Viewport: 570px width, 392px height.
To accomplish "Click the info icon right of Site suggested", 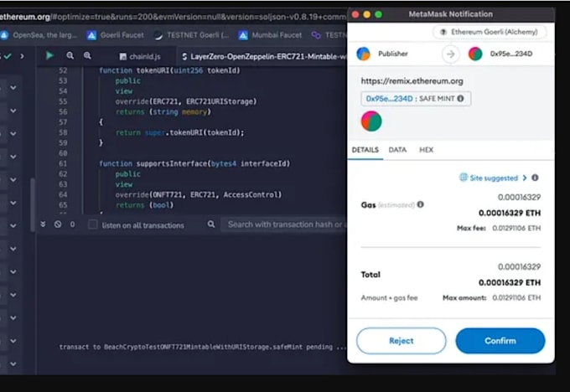I will pyautogui.click(x=535, y=178).
